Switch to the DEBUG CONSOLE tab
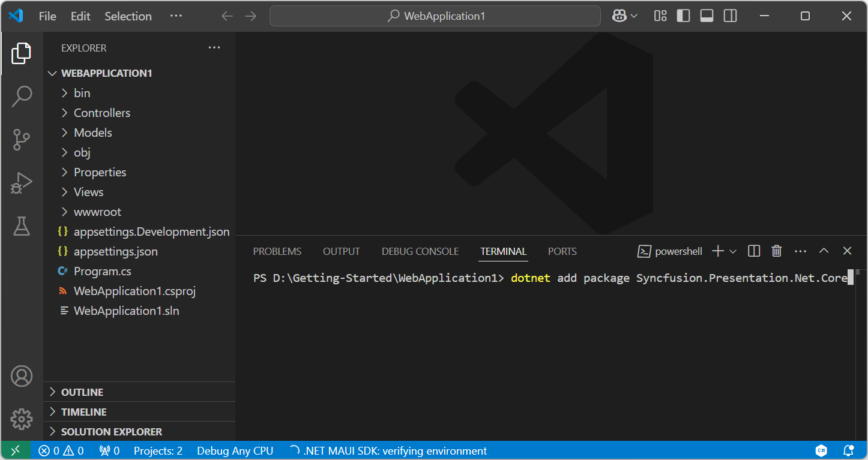Screen dimensions: 868x460 click(420, 251)
